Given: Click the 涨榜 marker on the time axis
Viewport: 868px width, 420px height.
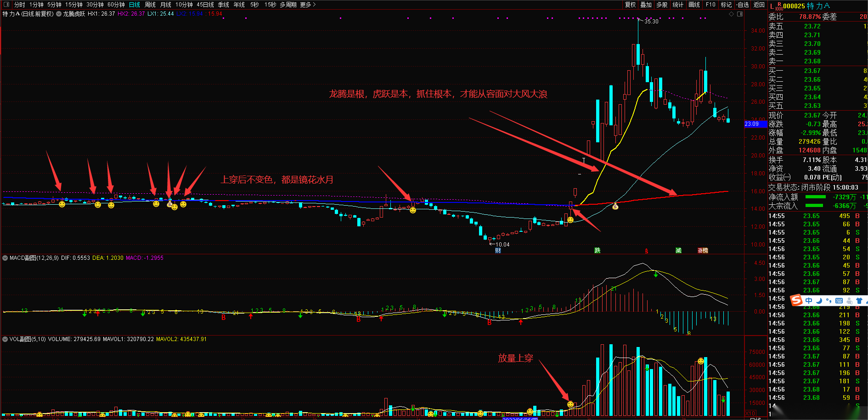Looking at the screenshot, I should 703,251.
